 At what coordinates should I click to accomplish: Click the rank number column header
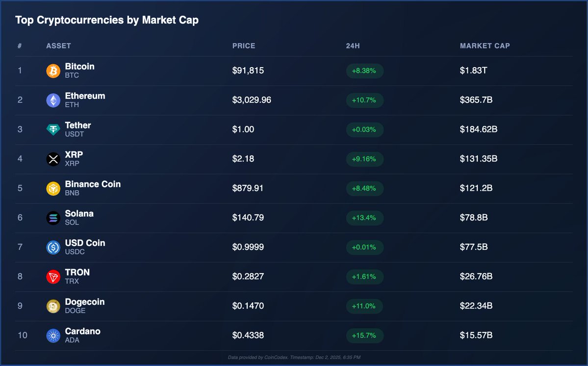click(20, 46)
